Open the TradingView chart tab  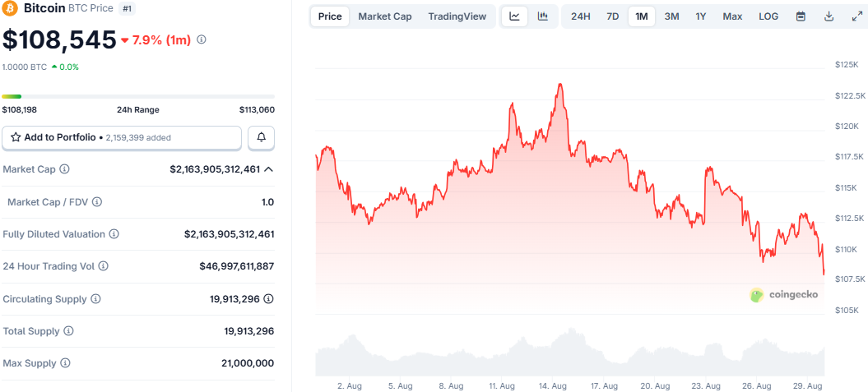coord(457,16)
